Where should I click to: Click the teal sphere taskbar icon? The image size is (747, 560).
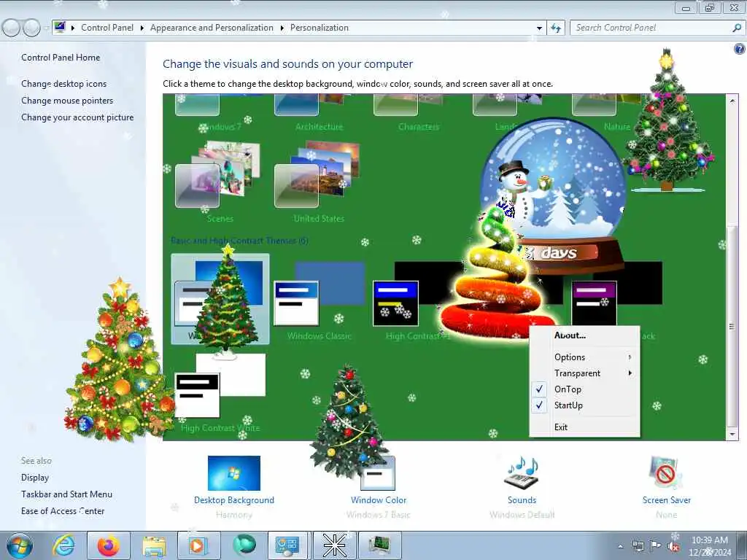[x=244, y=545]
